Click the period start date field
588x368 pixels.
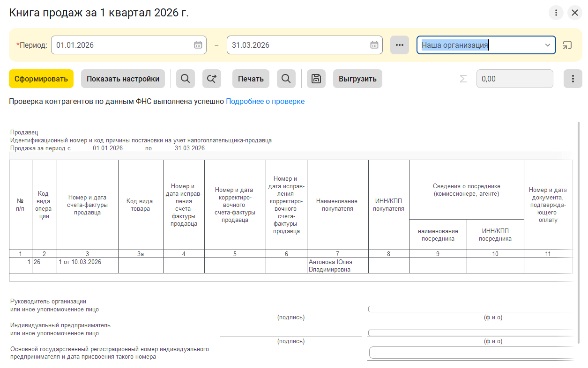122,45
